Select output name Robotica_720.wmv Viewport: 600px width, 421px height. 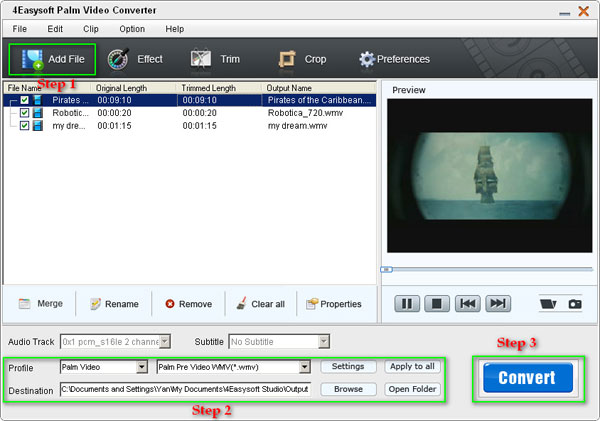tap(305, 113)
